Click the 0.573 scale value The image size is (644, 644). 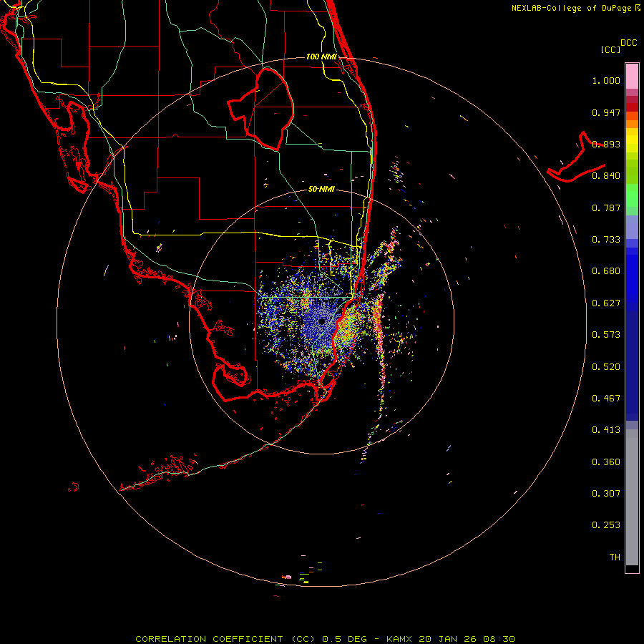[x=606, y=335]
